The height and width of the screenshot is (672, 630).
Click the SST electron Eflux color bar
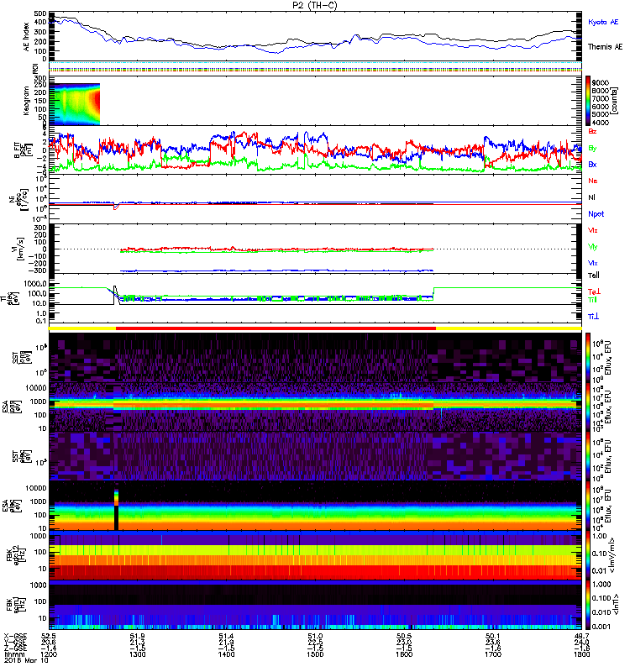click(588, 456)
